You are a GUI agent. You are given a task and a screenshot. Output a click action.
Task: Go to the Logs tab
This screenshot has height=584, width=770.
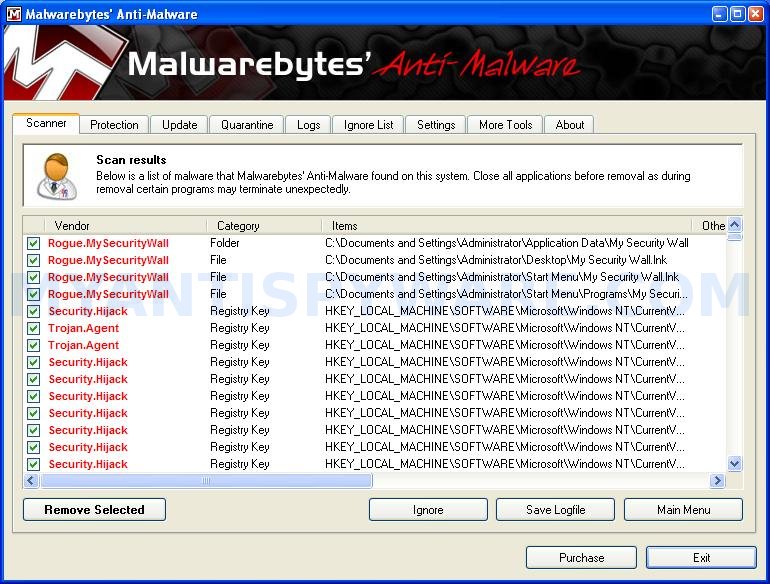308,125
